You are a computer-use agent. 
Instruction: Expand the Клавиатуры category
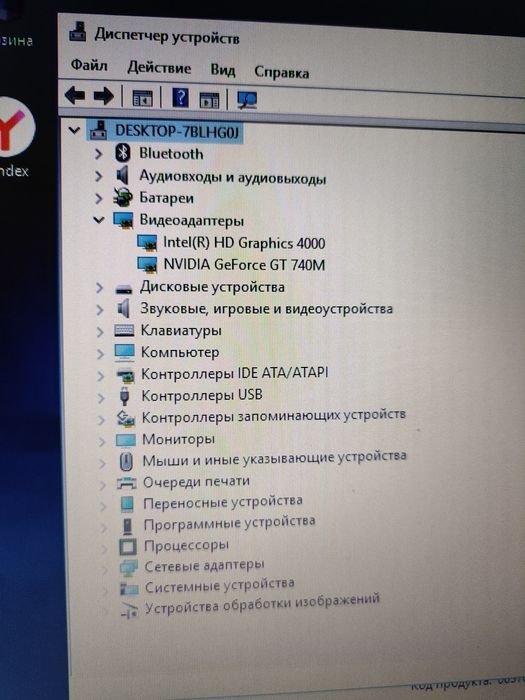click(x=100, y=332)
